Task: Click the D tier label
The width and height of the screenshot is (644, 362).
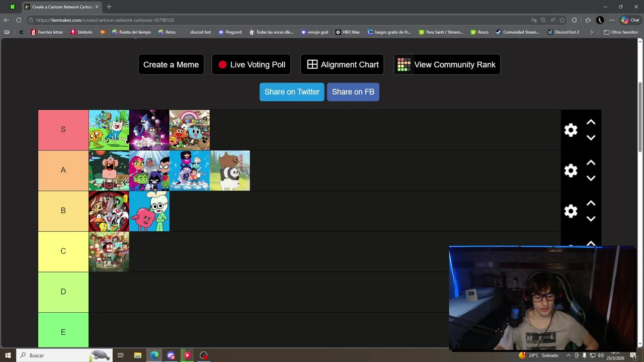Action: pos(63,292)
